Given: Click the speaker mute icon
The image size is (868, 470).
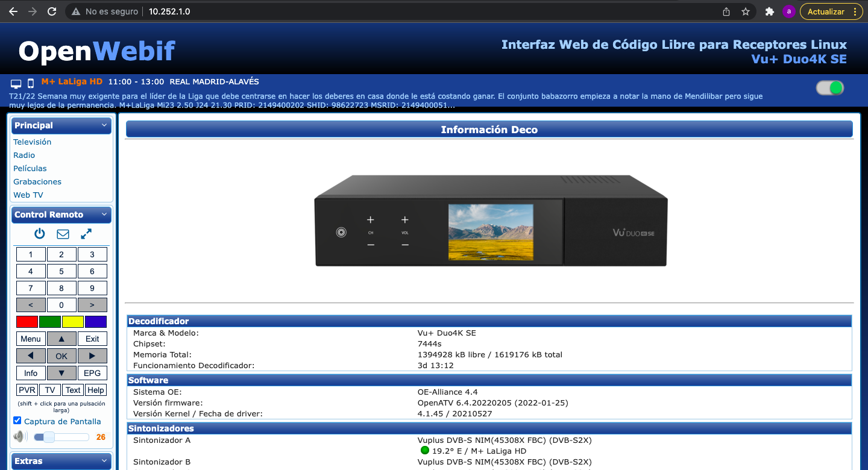Looking at the screenshot, I should (20, 437).
